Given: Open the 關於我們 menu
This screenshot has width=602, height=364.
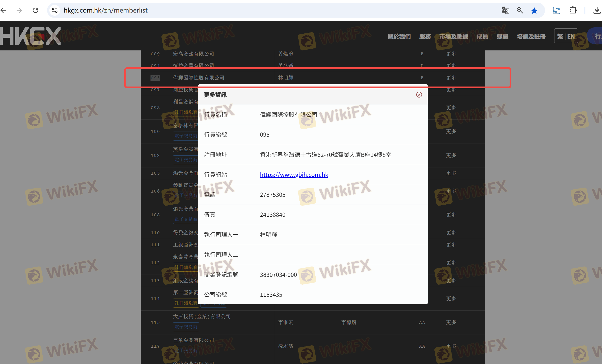Looking at the screenshot, I should (399, 36).
